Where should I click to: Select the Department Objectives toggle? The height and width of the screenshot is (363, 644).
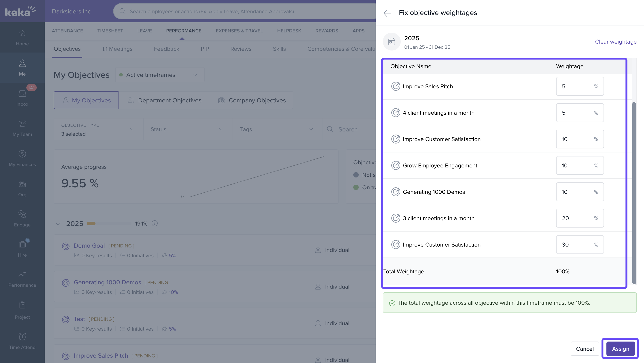click(164, 100)
